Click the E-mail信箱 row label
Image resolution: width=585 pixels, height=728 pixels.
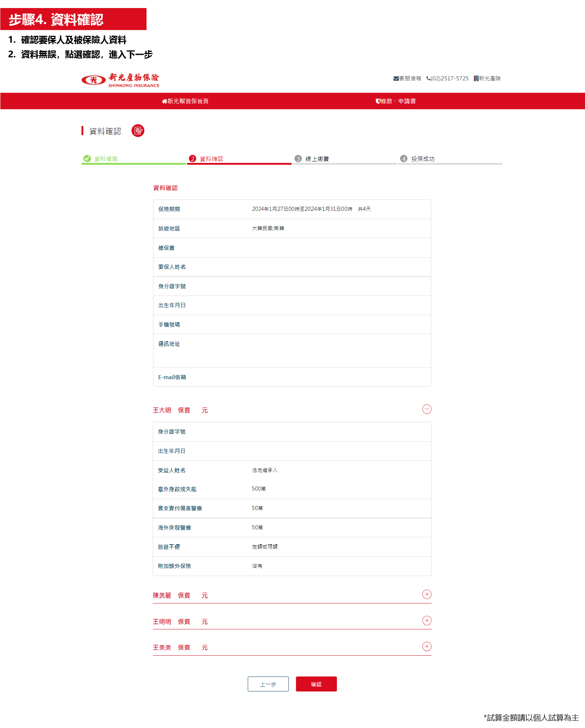[x=172, y=377]
